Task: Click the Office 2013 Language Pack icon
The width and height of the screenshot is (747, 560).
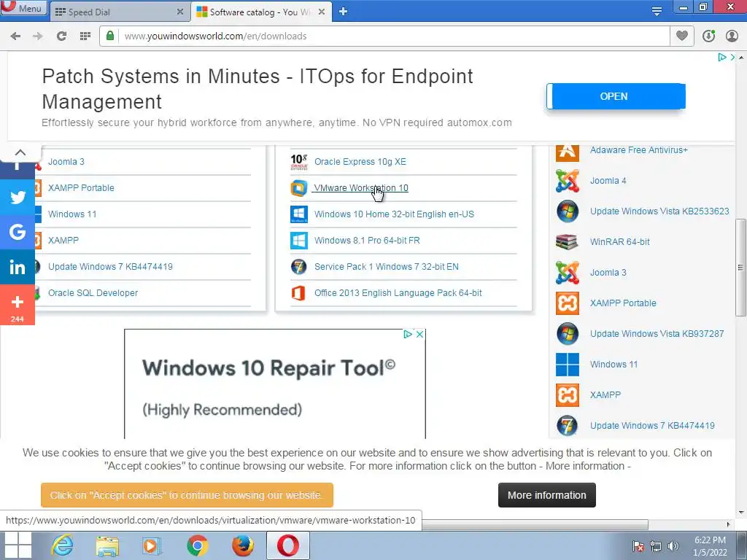Action: (299, 293)
